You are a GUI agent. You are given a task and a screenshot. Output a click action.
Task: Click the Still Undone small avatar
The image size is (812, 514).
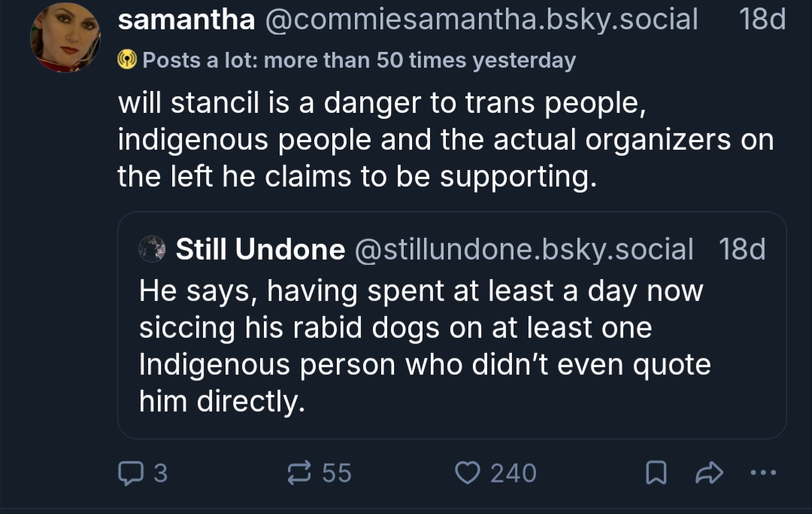point(153,249)
